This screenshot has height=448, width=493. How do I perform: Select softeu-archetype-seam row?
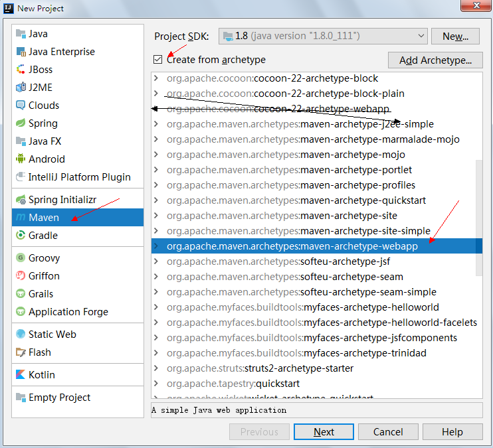(317, 277)
